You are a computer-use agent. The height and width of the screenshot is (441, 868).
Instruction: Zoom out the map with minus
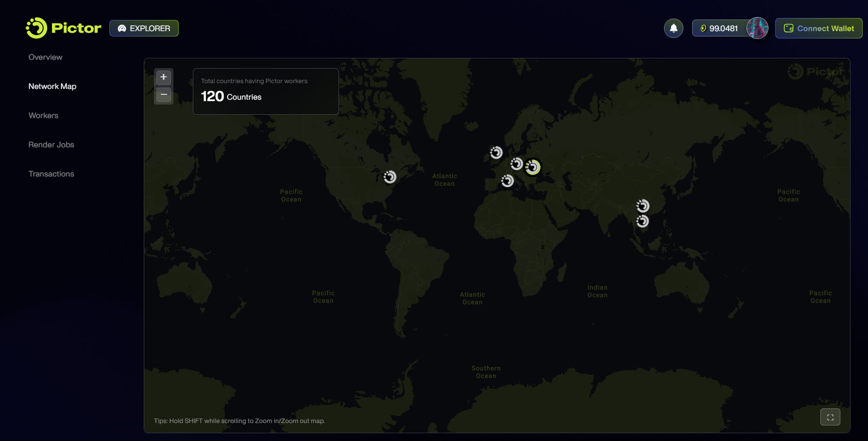[164, 95]
